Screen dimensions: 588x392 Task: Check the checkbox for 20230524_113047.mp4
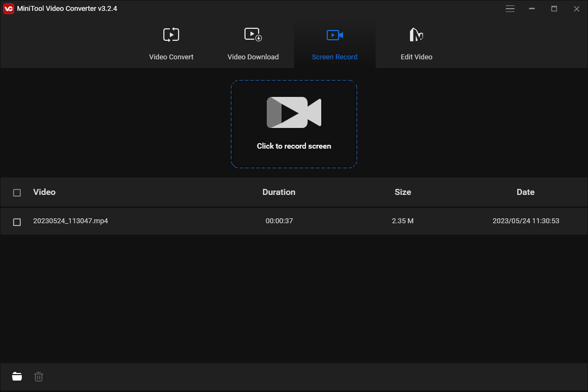point(16,221)
